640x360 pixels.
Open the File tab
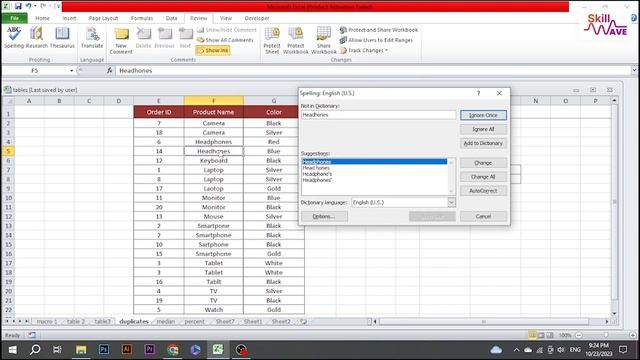coord(15,18)
